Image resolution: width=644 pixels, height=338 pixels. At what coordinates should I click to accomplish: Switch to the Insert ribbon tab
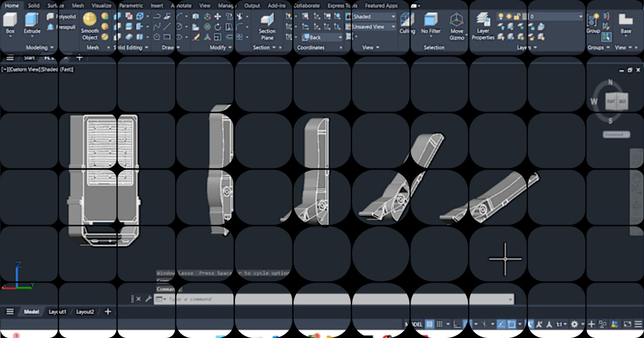[x=157, y=5]
